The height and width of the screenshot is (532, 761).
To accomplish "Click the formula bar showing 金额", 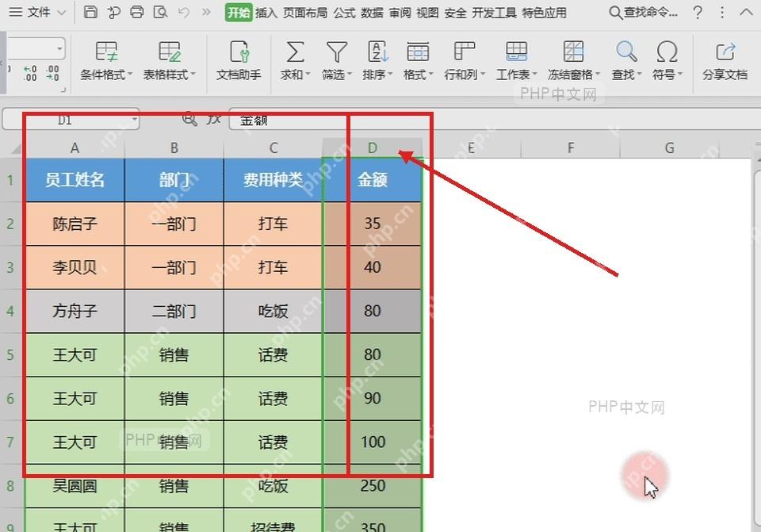I will pos(494,119).
